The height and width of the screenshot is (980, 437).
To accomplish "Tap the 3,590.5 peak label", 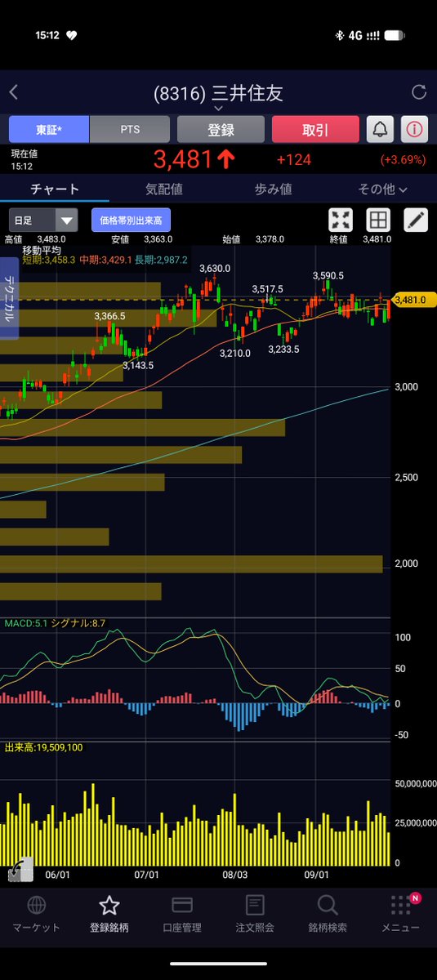I will pyautogui.click(x=328, y=276).
